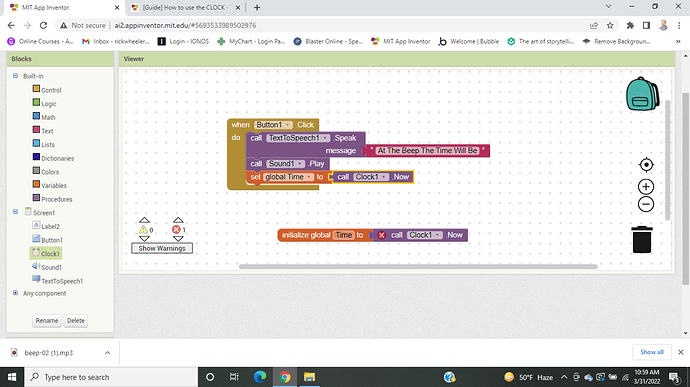Switch to the Guide How to use the CLOCK tab

[185, 7]
